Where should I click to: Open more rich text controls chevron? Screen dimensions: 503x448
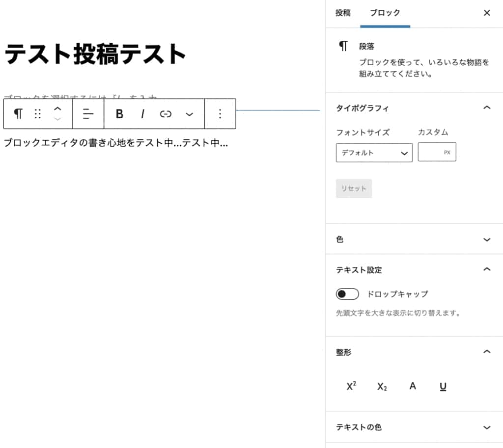[189, 114]
